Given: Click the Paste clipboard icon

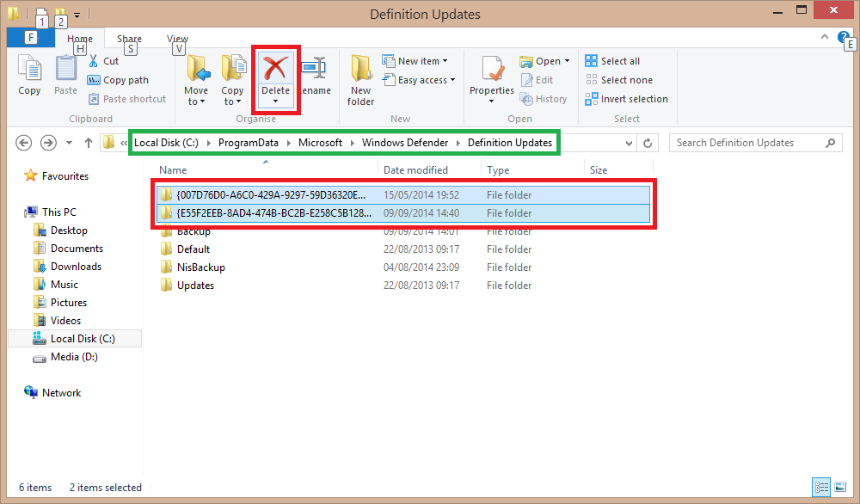Looking at the screenshot, I should 66,69.
